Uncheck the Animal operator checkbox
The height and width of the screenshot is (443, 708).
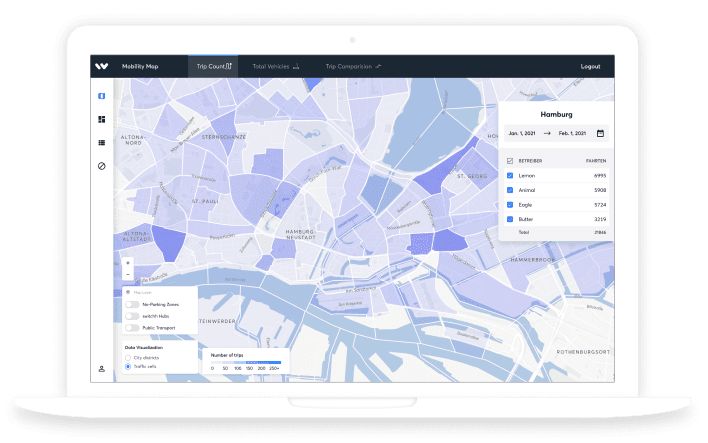click(x=510, y=190)
